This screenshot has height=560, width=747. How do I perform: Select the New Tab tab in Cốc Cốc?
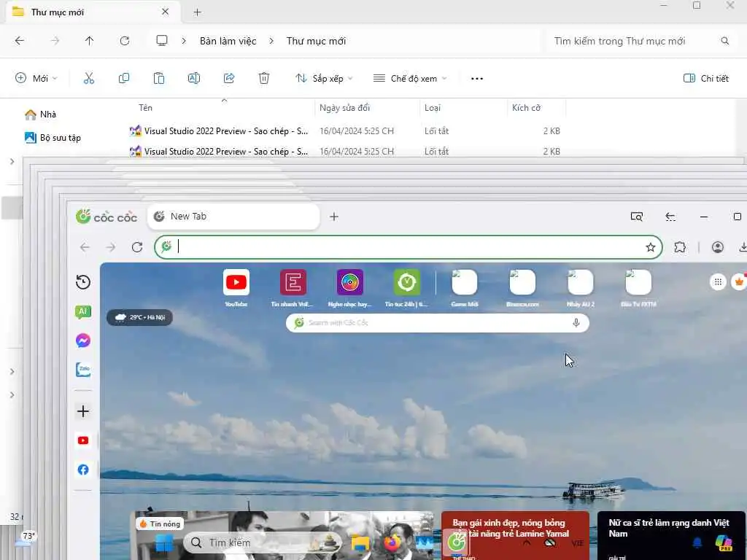coord(233,217)
